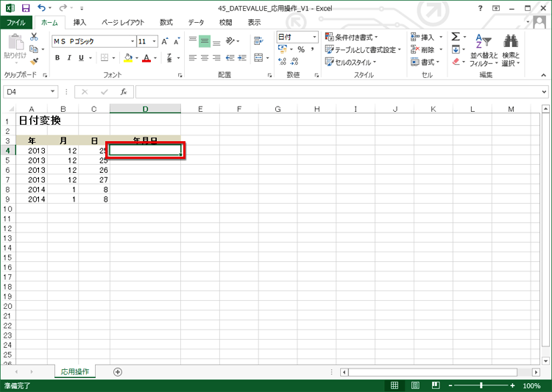
Task: Click the Insert Function fx icon
Action: pyautogui.click(x=123, y=92)
